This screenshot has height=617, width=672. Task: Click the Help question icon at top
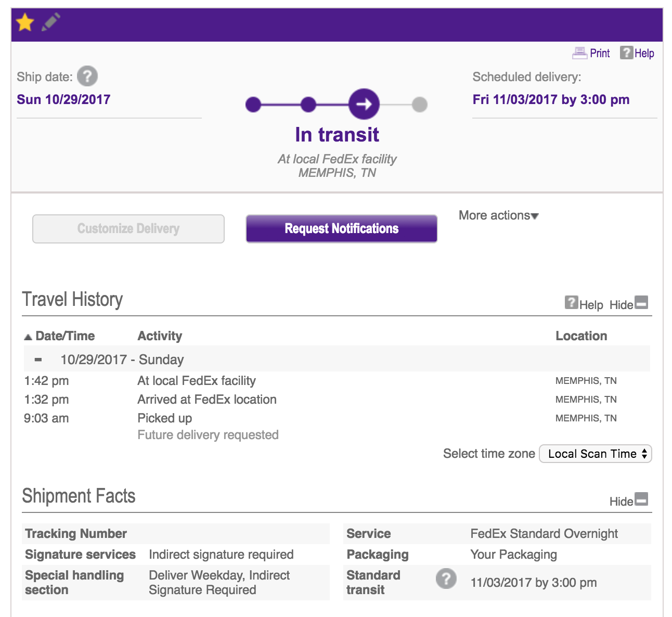pos(626,53)
